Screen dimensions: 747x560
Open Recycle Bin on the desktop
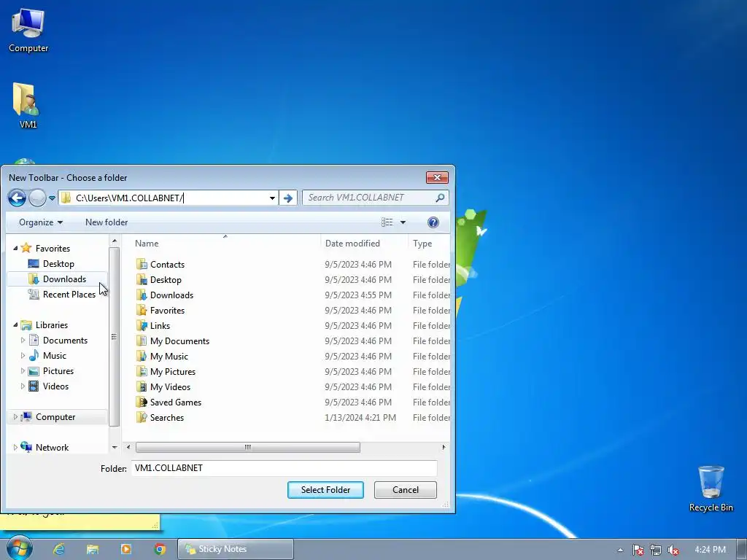[711, 489]
